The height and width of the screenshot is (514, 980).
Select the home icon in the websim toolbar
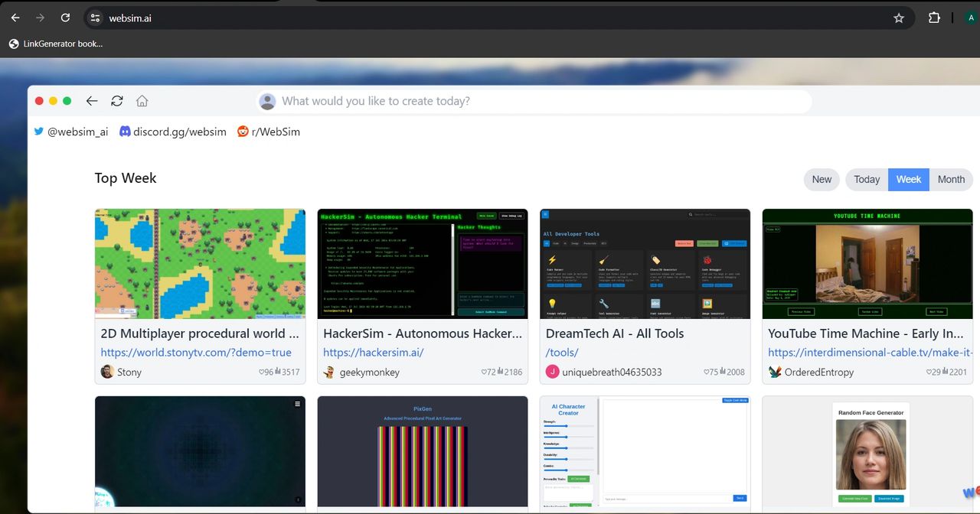142,100
